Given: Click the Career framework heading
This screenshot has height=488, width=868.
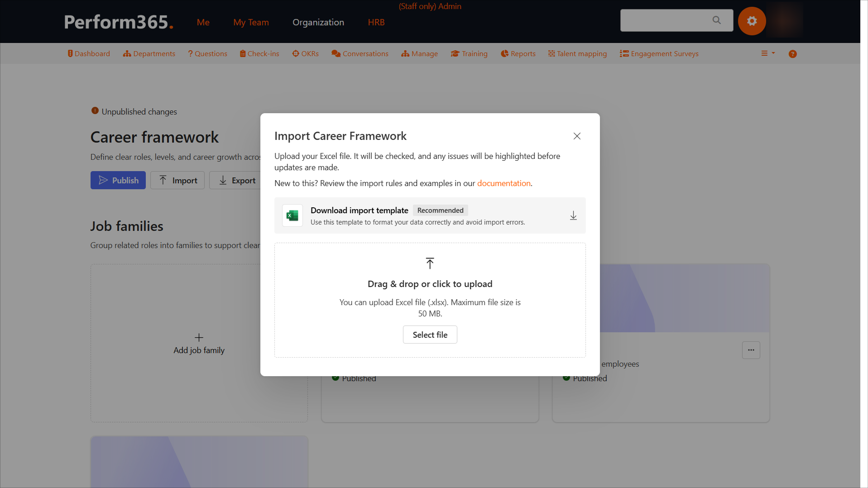Looking at the screenshot, I should click(x=154, y=137).
